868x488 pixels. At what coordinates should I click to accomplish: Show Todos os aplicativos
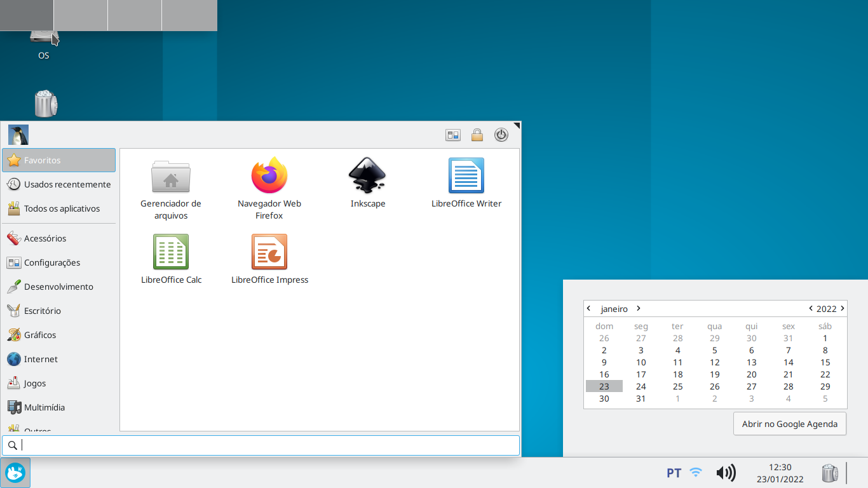click(59, 208)
